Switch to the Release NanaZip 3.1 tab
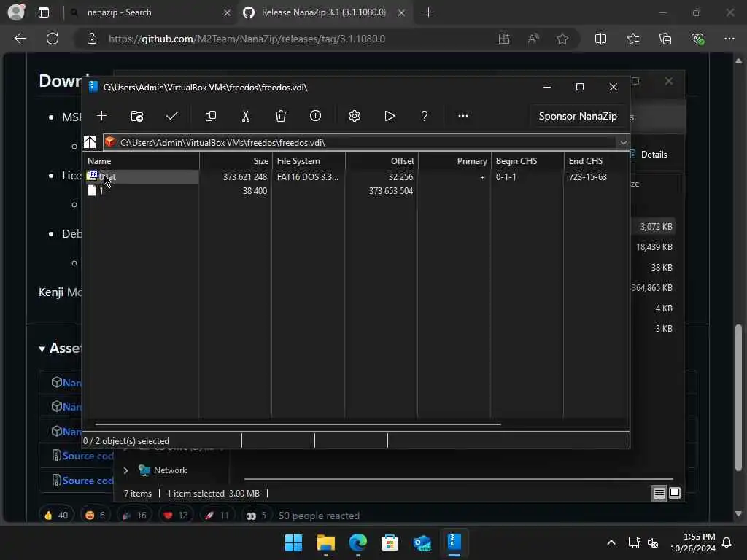747x560 pixels. (x=323, y=12)
